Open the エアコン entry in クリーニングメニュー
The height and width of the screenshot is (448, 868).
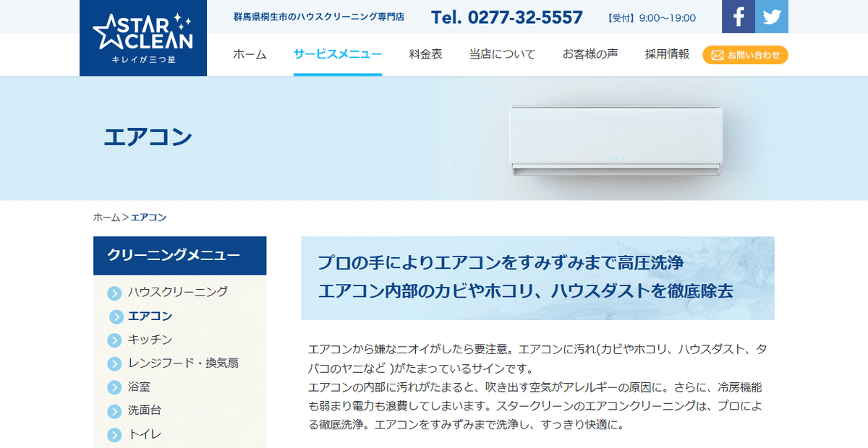[x=150, y=316]
